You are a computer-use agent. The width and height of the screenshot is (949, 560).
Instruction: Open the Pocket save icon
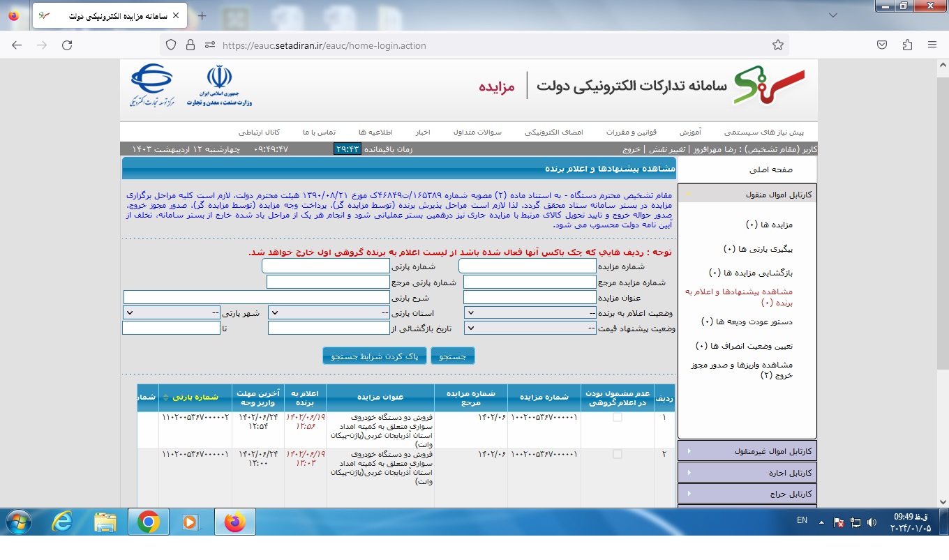pyautogui.click(x=882, y=45)
